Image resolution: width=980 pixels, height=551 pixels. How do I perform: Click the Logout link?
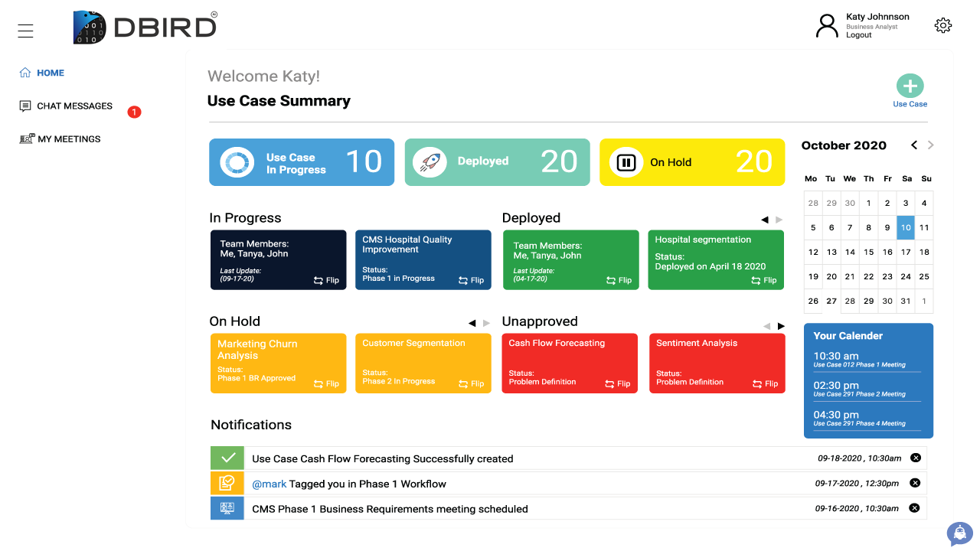click(x=858, y=35)
